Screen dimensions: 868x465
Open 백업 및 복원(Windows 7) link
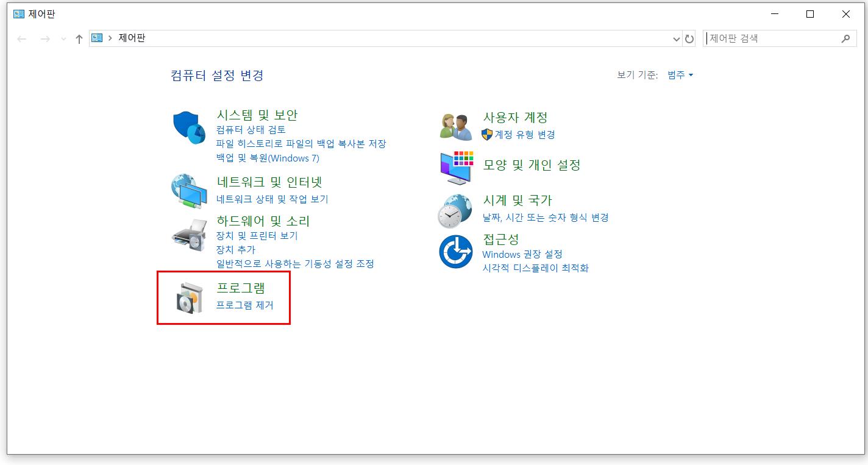(268, 158)
